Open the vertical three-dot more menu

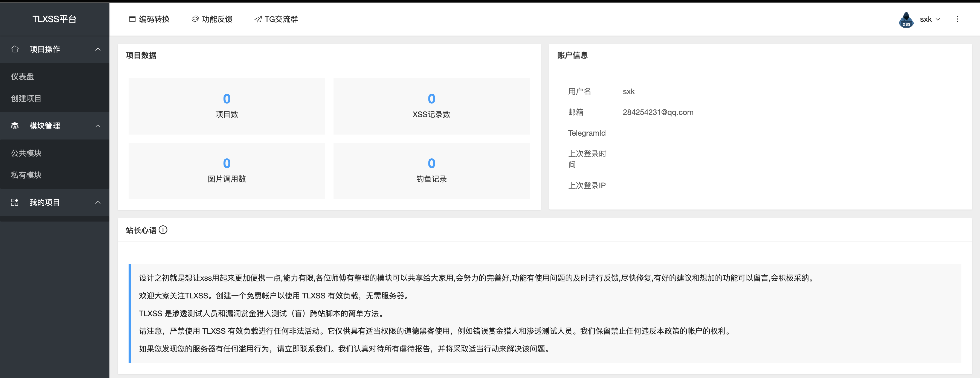tap(957, 19)
